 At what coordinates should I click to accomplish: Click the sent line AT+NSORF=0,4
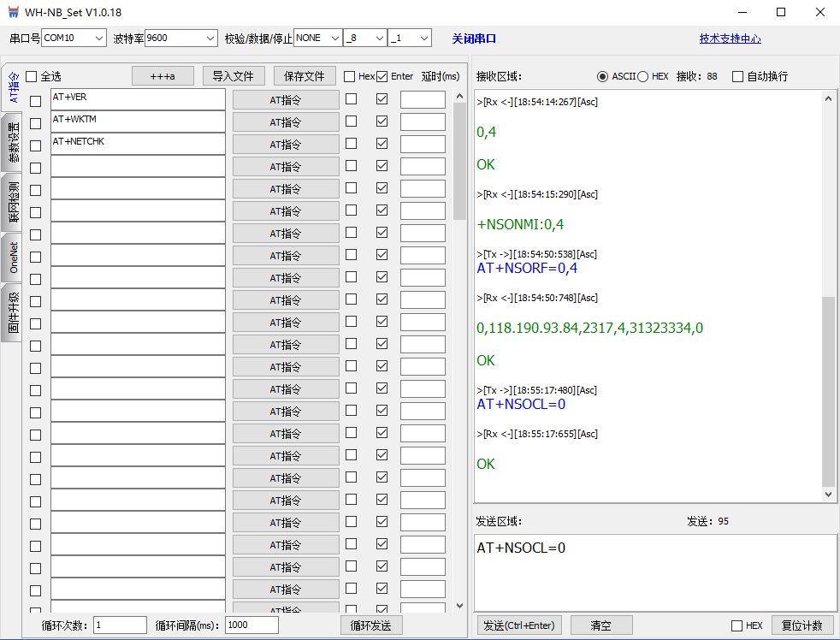tap(527, 268)
